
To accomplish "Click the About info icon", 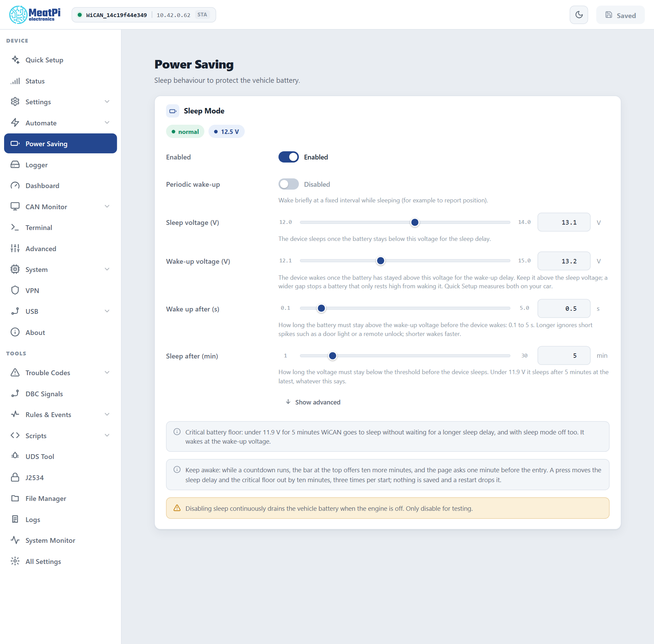I will tap(15, 332).
